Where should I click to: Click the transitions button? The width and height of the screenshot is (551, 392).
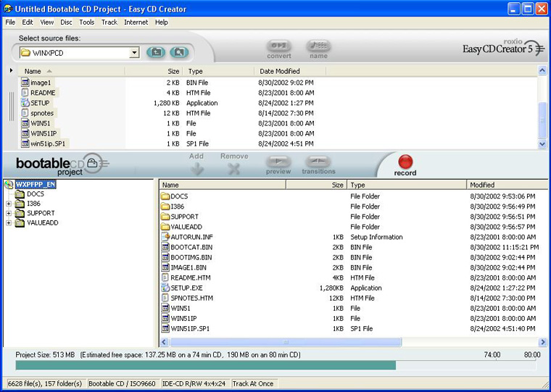(318, 162)
